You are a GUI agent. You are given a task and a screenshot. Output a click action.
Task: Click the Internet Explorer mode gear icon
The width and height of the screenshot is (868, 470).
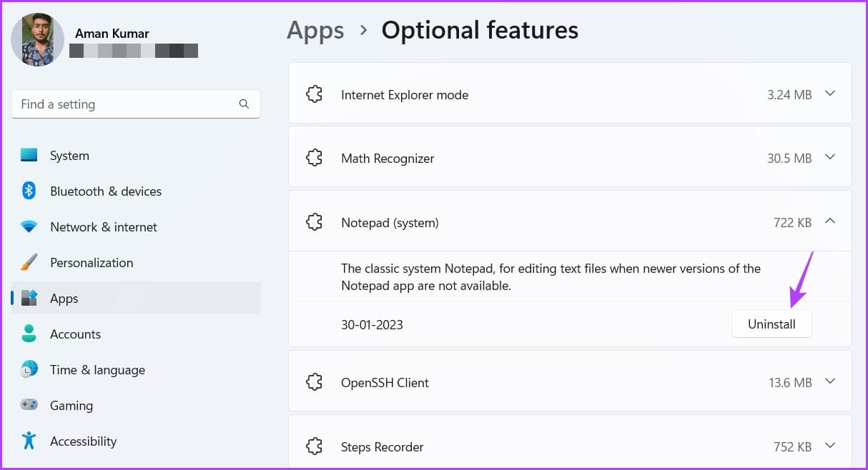pyautogui.click(x=314, y=94)
